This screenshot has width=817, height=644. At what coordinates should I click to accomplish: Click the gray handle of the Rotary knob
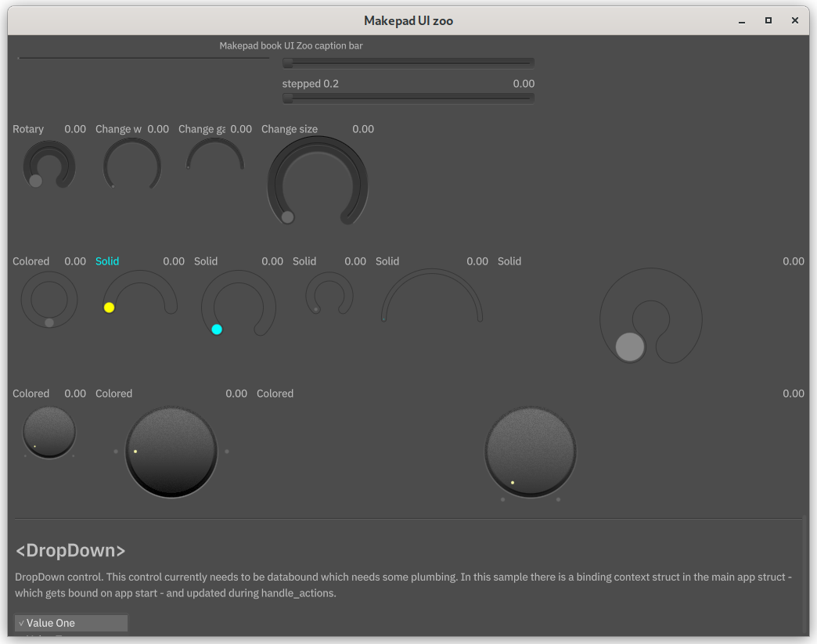click(x=35, y=181)
